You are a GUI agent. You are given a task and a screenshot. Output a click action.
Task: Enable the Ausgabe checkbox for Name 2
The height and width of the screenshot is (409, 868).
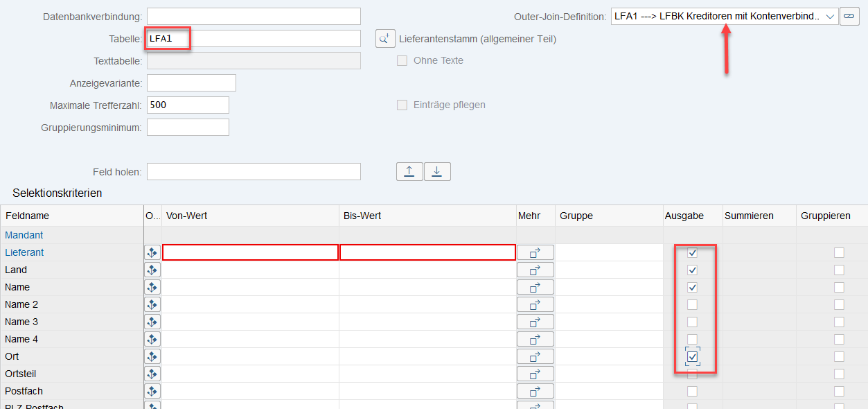pos(692,304)
